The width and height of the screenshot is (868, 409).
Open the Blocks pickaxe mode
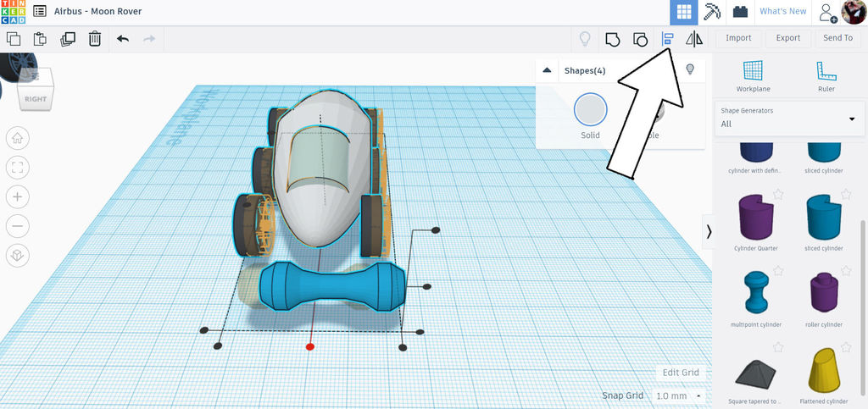coord(712,12)
